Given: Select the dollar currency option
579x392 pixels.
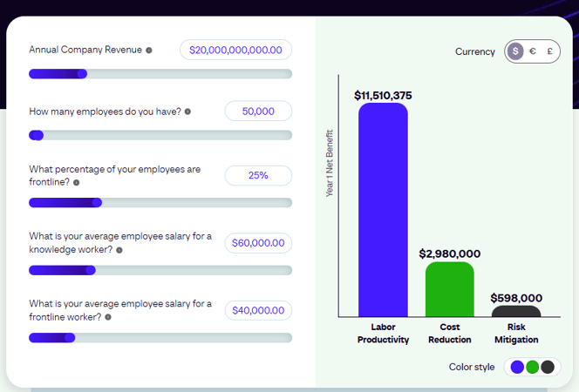Looking at the screenshot, I should click(515, 51).
